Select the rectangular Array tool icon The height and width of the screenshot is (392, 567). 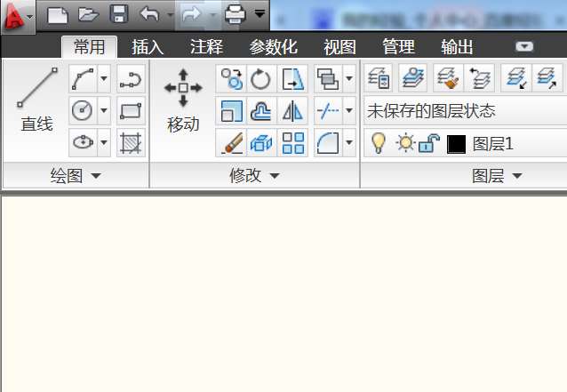click(x=292, y=143)
